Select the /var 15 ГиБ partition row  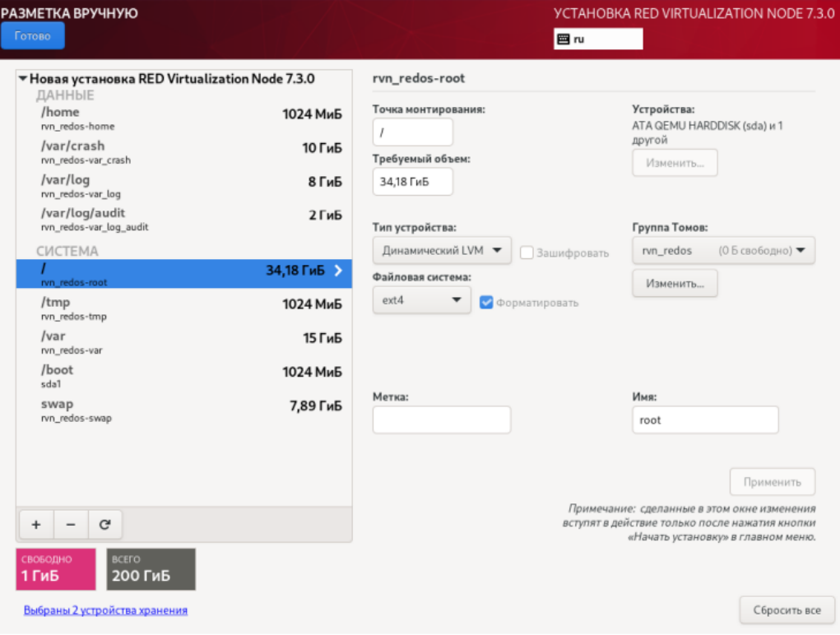(183, 342)
